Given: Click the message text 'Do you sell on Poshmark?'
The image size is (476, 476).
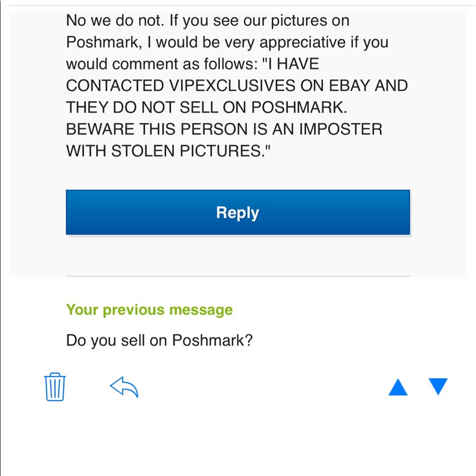Looking at the screenshot, I should [159, 340].
